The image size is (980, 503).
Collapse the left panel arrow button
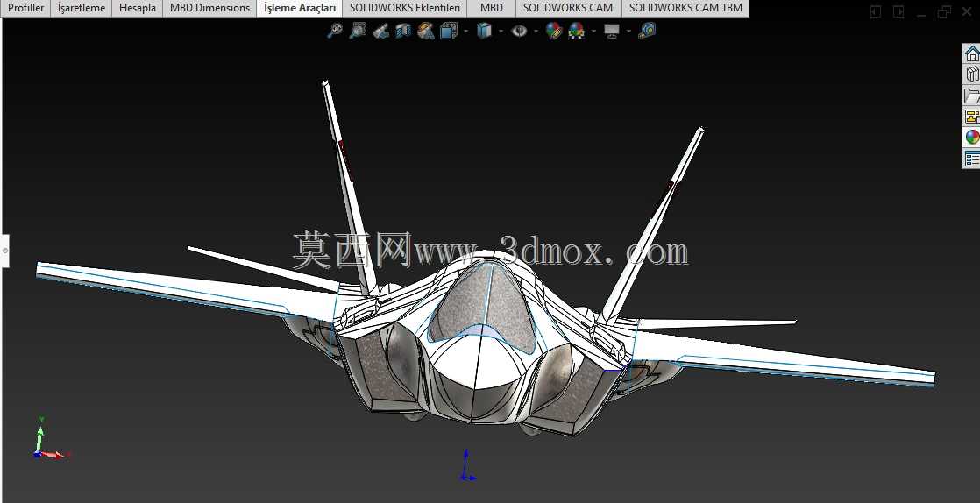876,11
